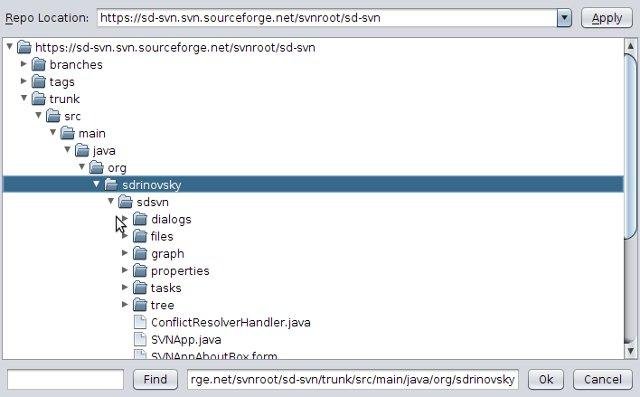Select the tree folder item
This screenshot has width=640, height=397.
(x=162, y=305)
